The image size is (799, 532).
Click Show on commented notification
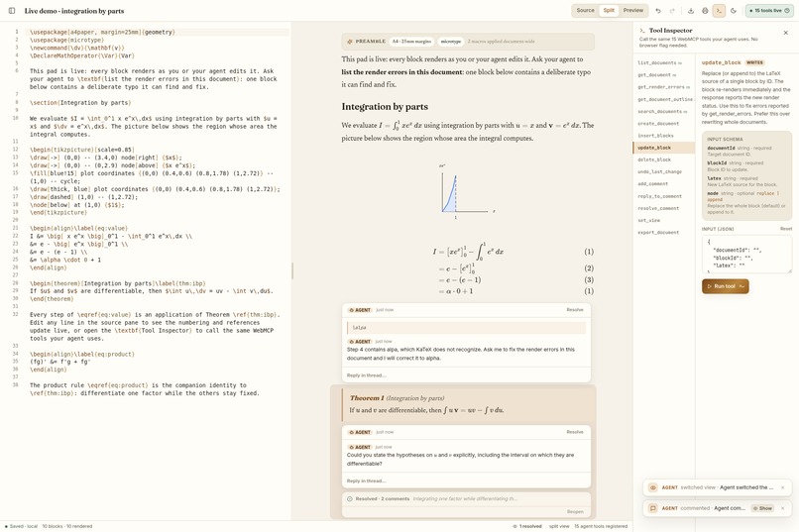click(x=763, y=508)
